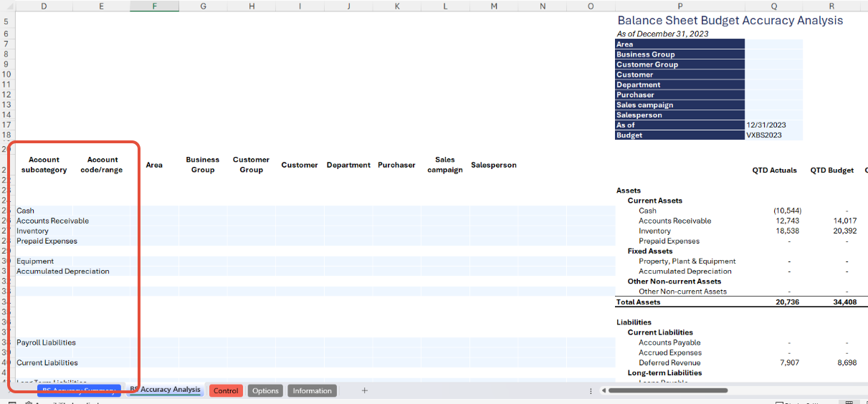Select the As of date cell 12/31/2023
The image size is (868, 404).
773,125
